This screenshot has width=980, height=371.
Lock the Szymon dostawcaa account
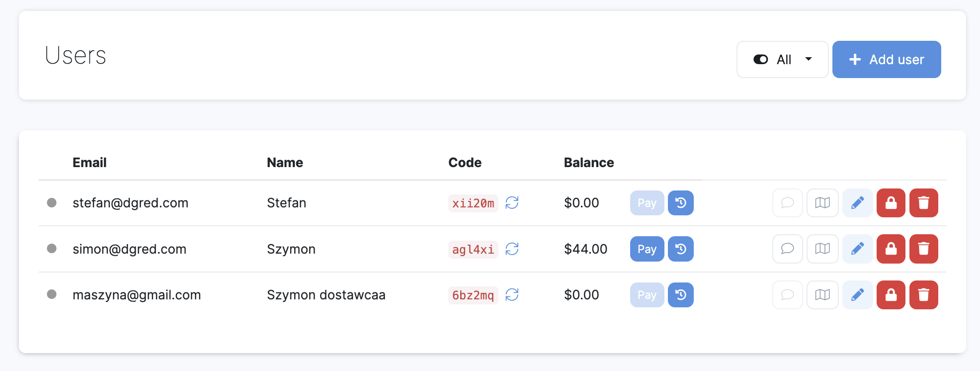click(891, 295)
